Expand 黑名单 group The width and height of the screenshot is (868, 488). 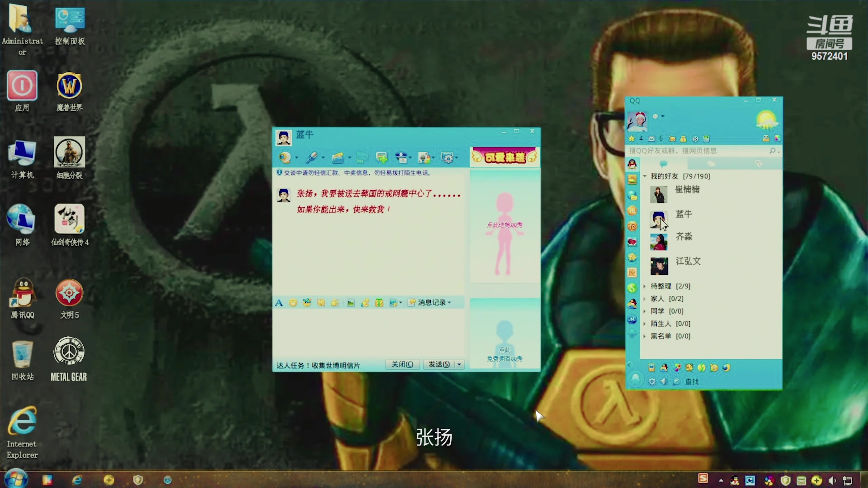(x=645, y=336)
